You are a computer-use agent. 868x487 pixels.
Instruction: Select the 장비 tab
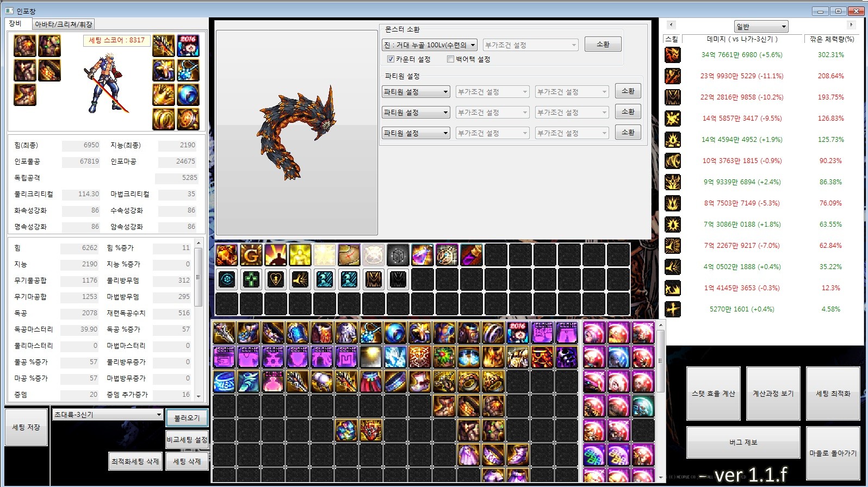click(16, 24)
